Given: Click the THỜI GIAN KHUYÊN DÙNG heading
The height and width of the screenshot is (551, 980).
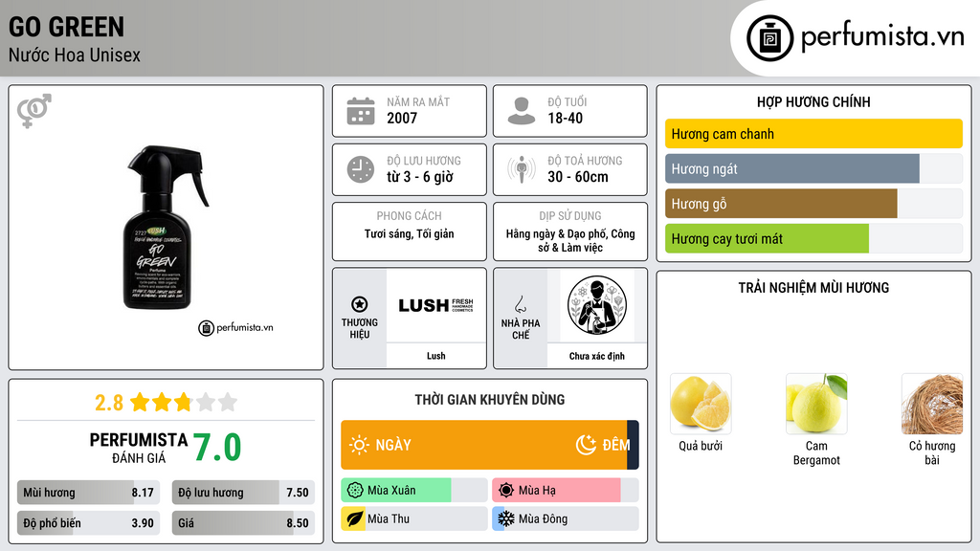Looking at the screenshot, I should point(489,399).
